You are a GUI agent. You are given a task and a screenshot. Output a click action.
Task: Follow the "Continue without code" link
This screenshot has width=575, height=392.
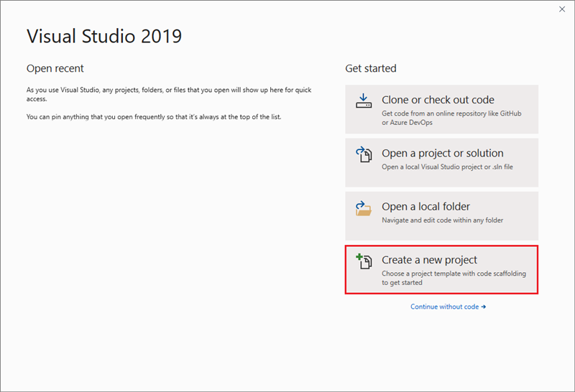pyautogui.click(x=444, y=307)
